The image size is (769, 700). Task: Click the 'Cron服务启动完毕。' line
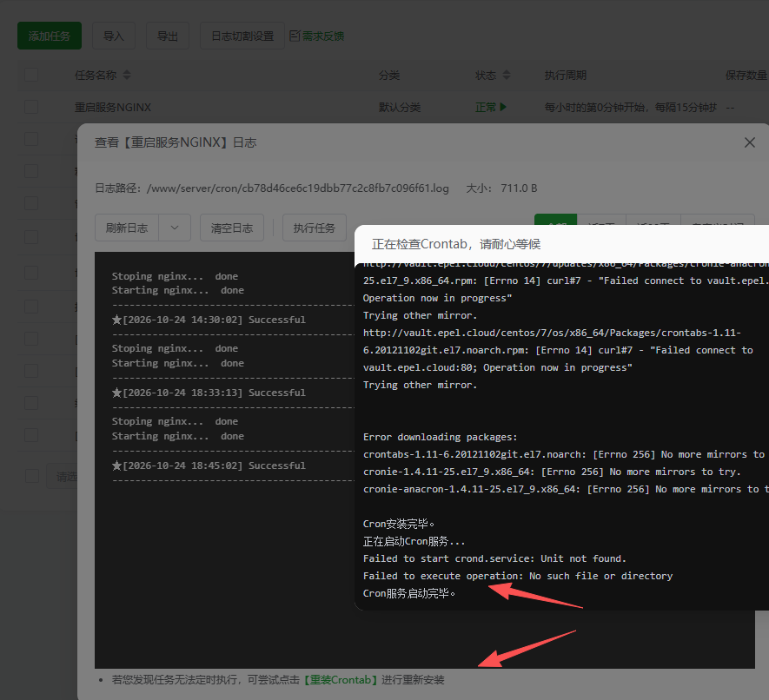(x=409, y=593)
